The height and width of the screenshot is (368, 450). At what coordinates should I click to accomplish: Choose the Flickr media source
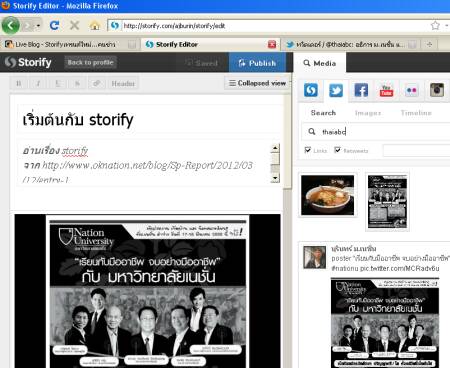click(x=411, y=90)
